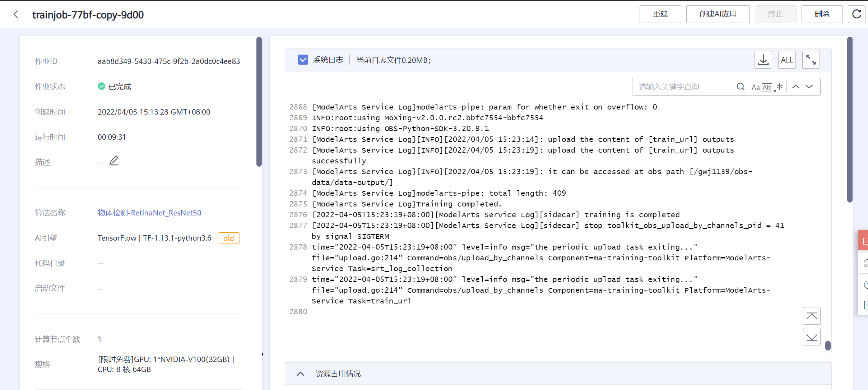Click the search magnifier icon

(740, 87)
